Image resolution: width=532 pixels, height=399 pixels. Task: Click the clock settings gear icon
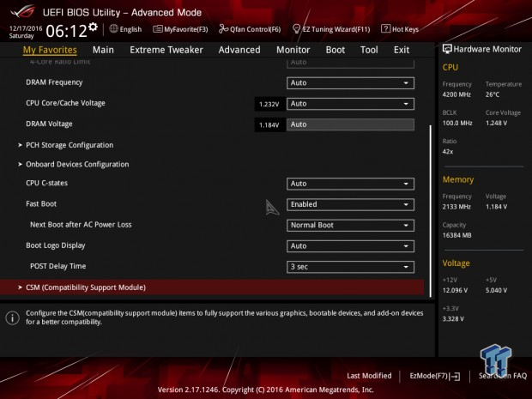pyautogui.click(x=93, y=27)
